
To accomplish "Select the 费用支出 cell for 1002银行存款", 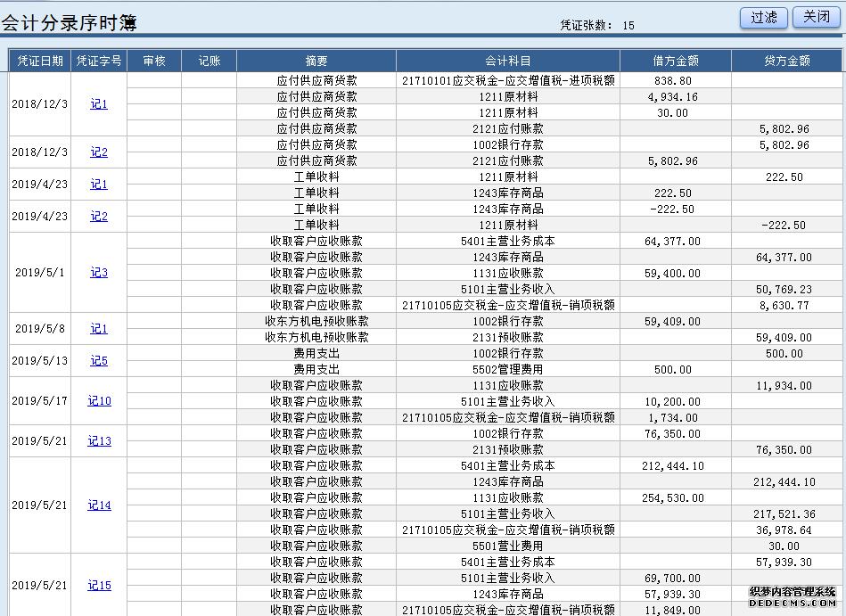I will tap(316, 353).
